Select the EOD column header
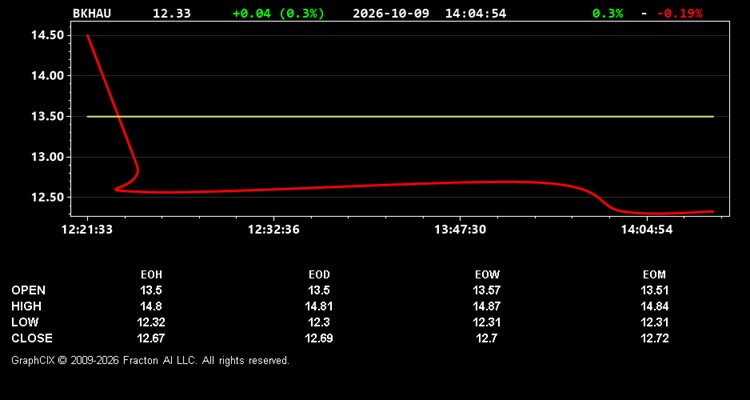 coord(319,275)
